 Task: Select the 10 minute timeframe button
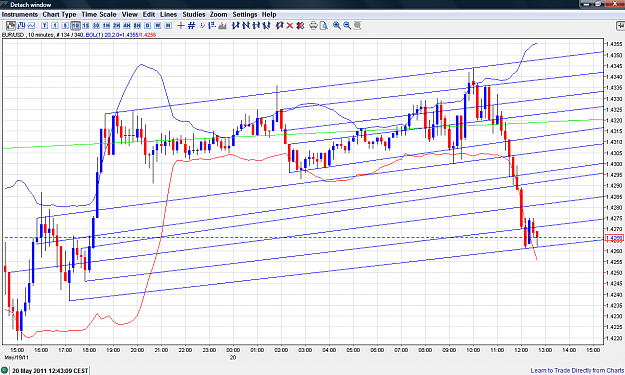point(75,26)
